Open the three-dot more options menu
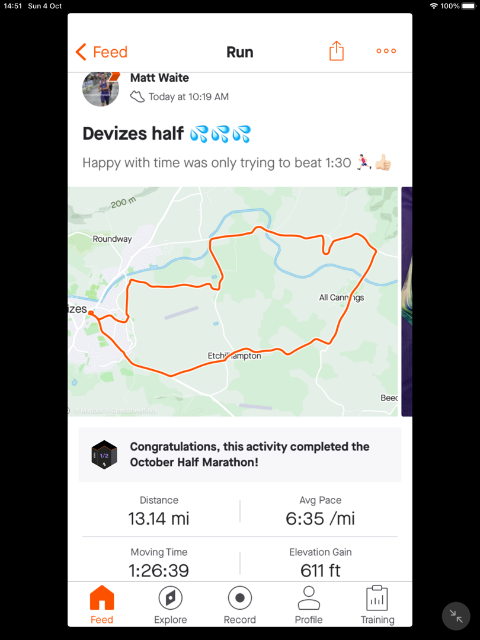 pyautogui.click(x=386, y=51)
